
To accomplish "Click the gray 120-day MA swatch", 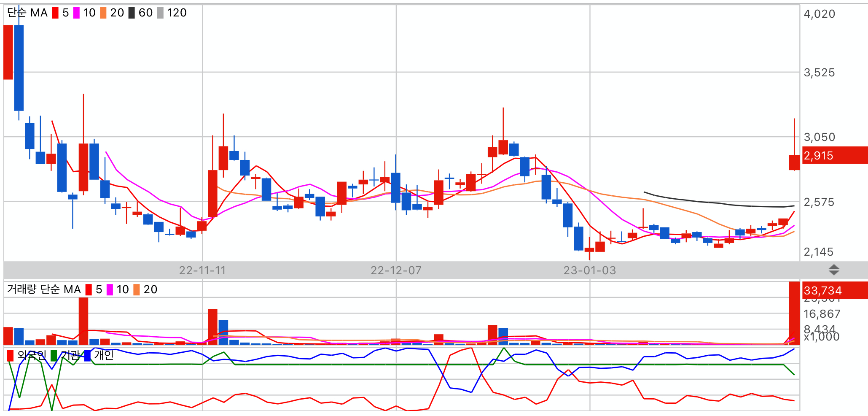I will click(160, 13).
